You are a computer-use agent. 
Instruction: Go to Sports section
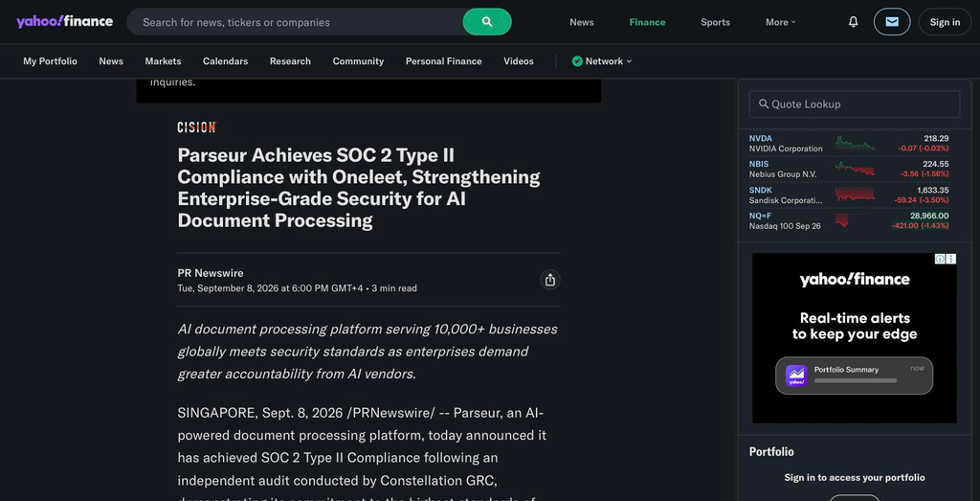click(x=715, y=22)
